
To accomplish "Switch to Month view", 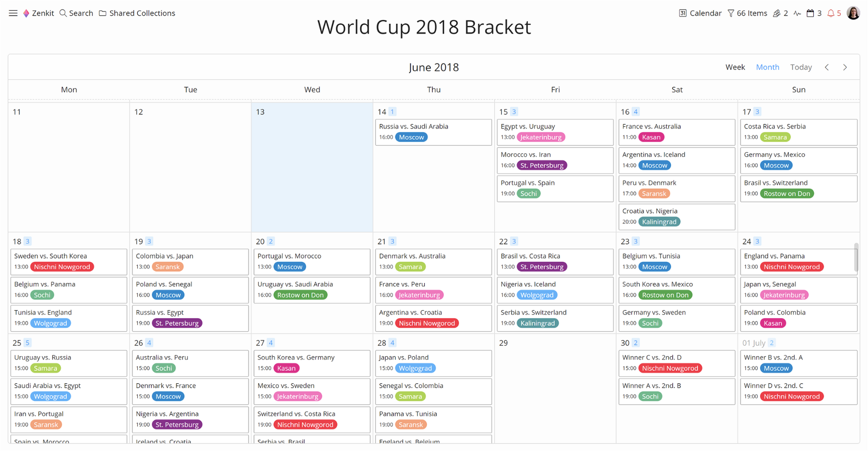I will pos(768,67).
